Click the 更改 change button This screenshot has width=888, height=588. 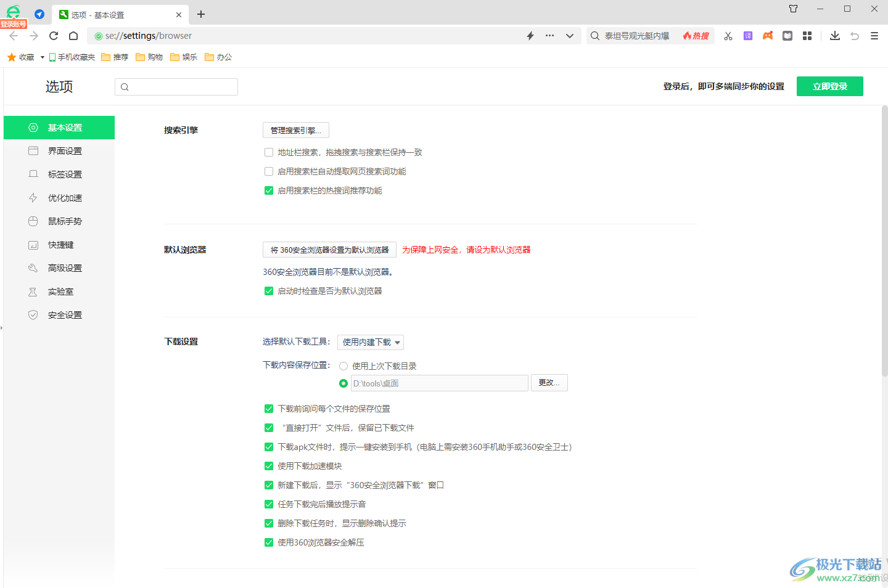tap(549, 383)
